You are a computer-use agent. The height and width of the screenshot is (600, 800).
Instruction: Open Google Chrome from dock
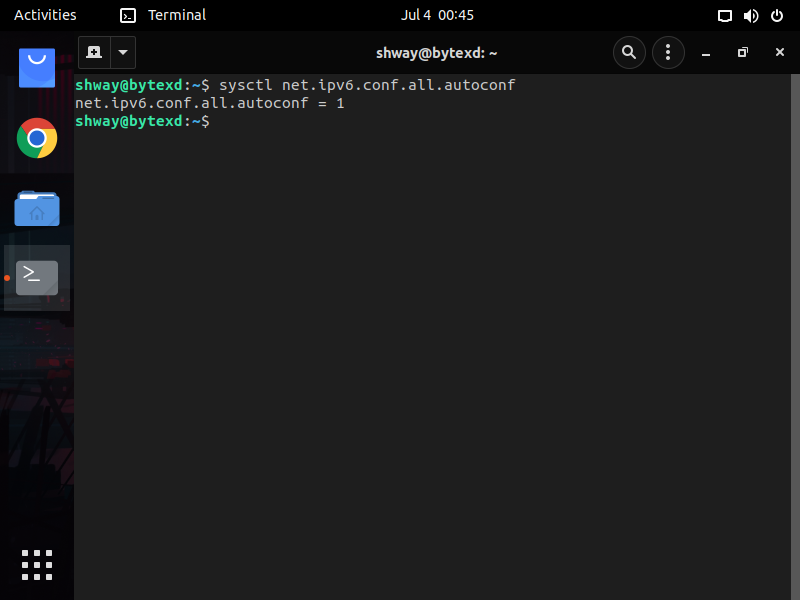[x=37, y=138]
